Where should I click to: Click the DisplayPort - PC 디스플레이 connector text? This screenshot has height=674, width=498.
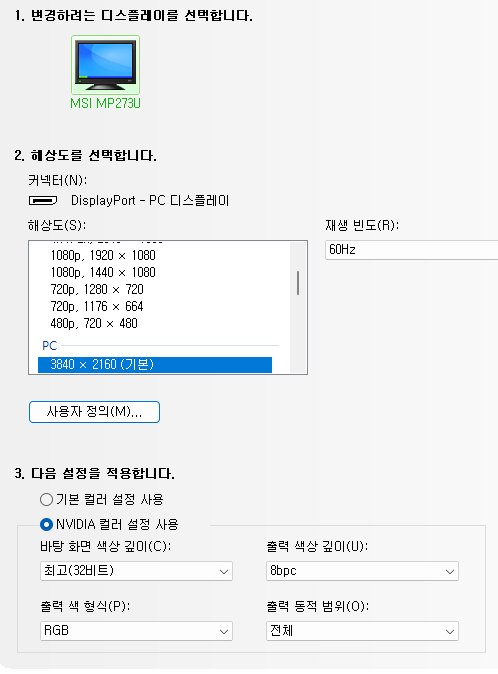[150, 200]
